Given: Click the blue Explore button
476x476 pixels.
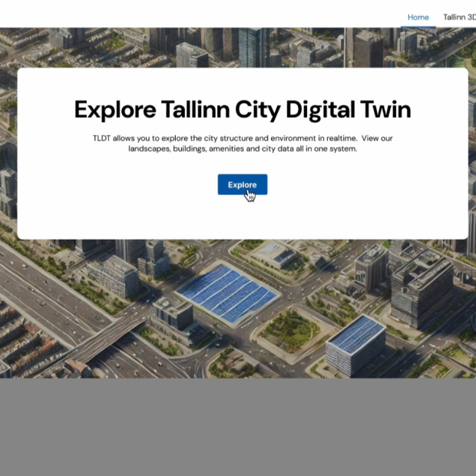Looking at the screenshot, I should click(243, 184).
